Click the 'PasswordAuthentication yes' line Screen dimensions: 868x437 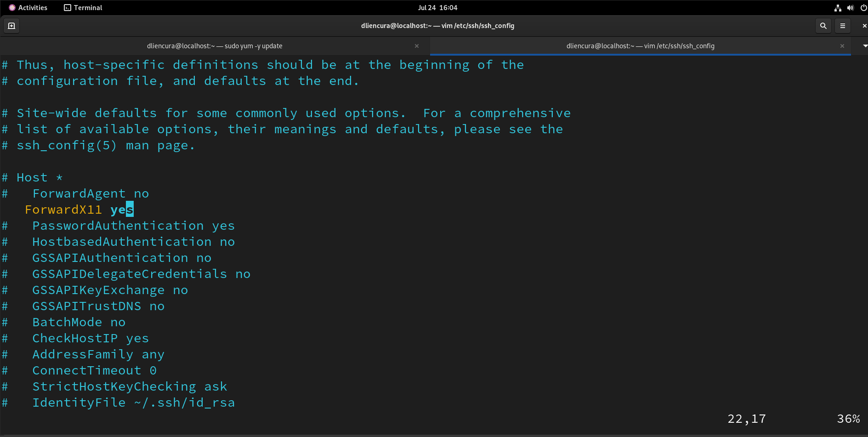tap(133, 226)
